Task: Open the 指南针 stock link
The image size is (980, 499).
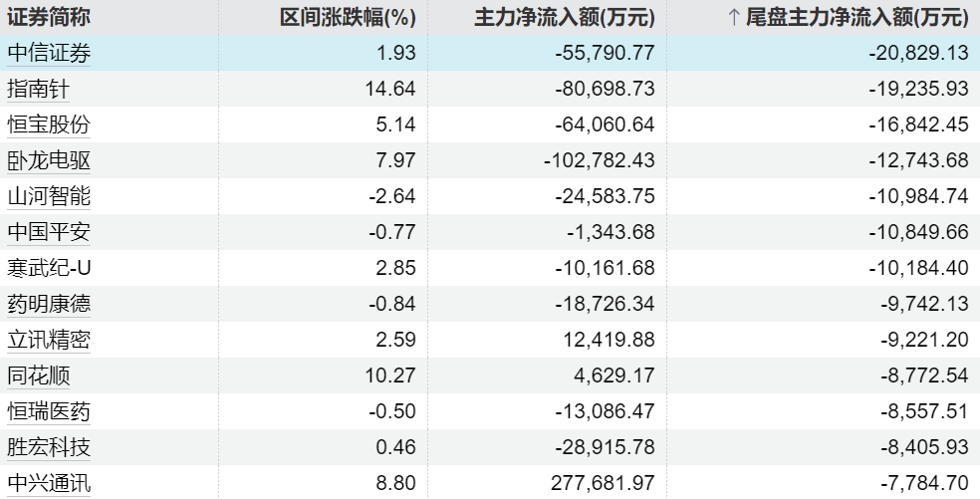Action: pyautogui.click(x=38, y=89)
